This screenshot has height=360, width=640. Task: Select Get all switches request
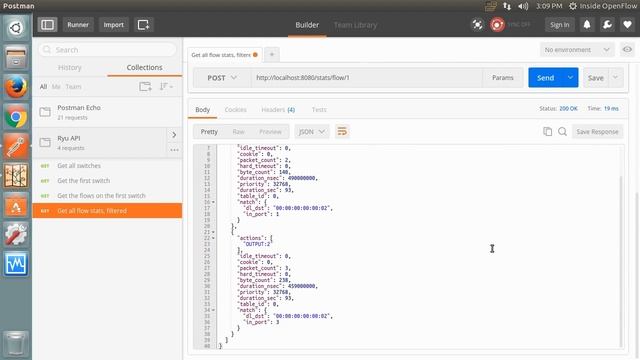click(x=107, y=166)
